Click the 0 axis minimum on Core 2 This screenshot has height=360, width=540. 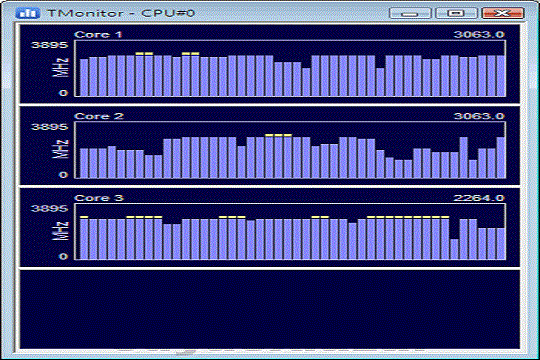coord(63,175)
